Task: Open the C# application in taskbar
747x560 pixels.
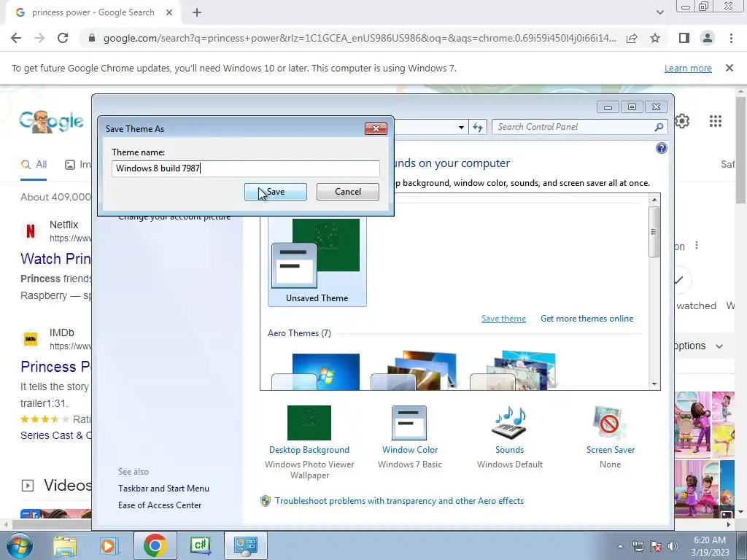Action: coord(200,545)
